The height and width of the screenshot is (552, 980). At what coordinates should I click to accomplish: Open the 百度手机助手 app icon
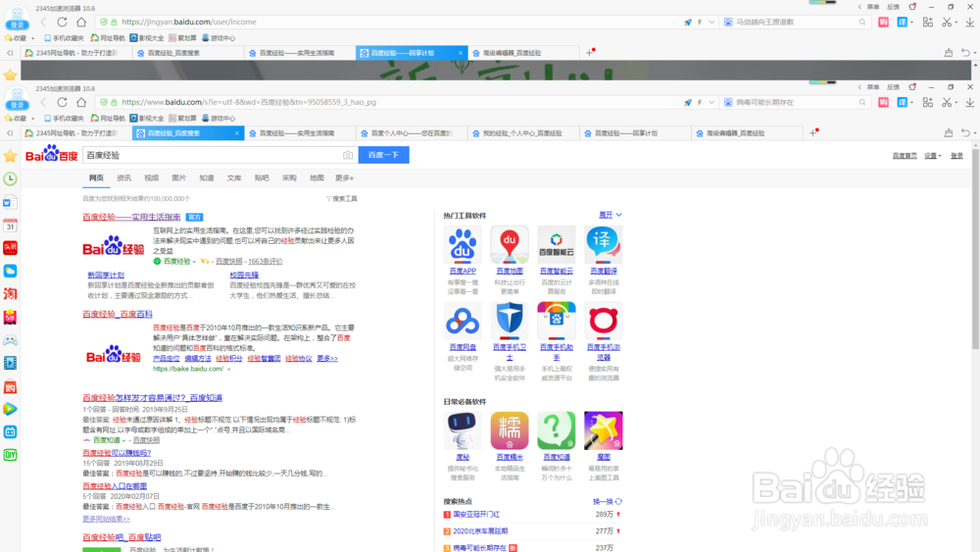click(557, 320)
